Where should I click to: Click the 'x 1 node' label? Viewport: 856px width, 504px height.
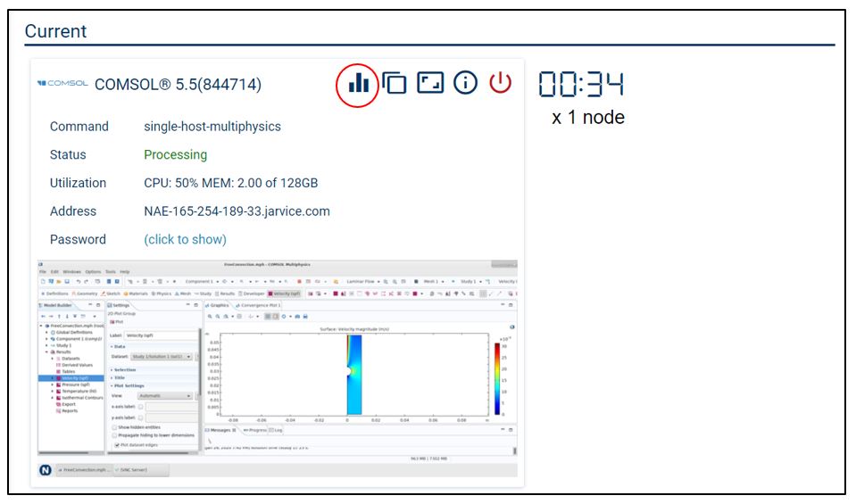click(588, 117)
